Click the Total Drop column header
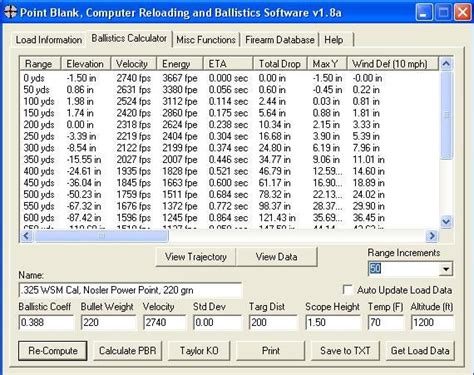The width and height of the screenshot is (474, 375). (280, 64)
